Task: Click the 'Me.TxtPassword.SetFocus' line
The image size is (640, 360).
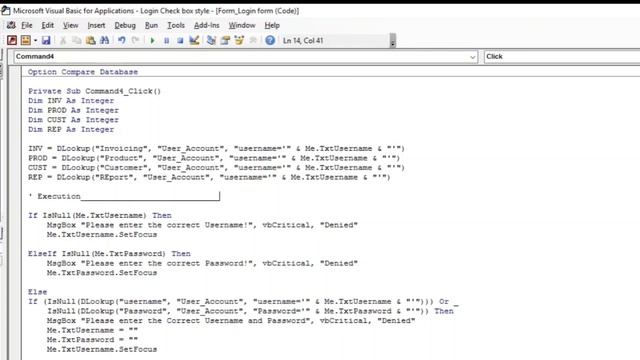Action: coord(102,273)
